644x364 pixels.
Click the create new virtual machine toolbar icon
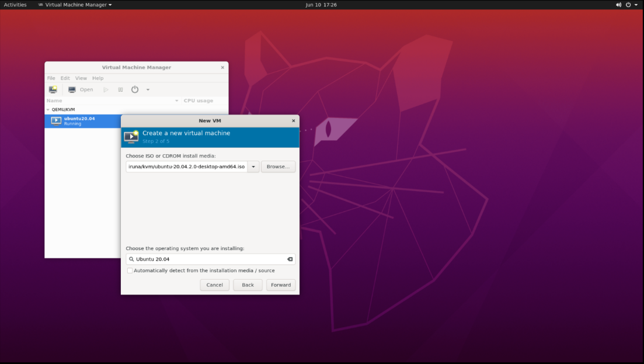[53, 89]
